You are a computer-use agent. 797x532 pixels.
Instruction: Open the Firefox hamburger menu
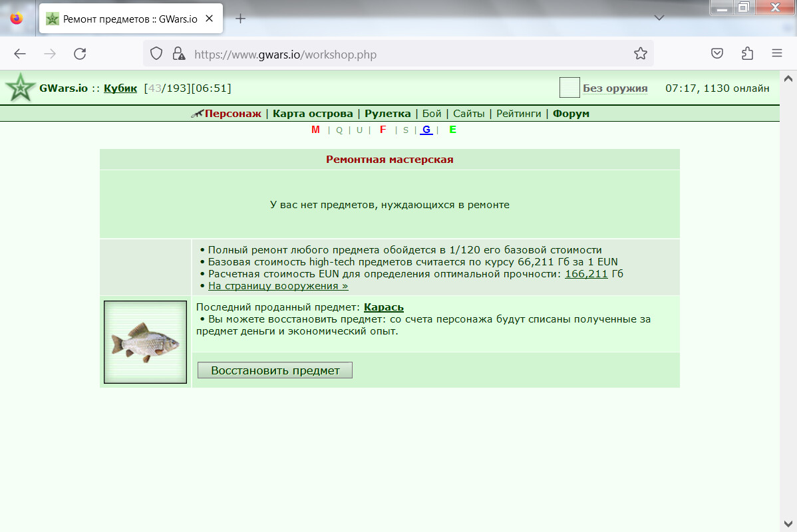pos(776,53)
